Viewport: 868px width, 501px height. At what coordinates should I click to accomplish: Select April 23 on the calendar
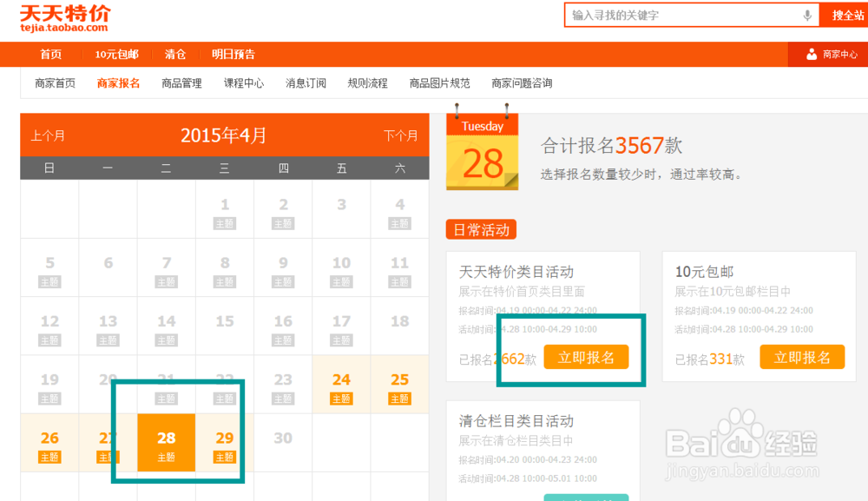(283, 384)
